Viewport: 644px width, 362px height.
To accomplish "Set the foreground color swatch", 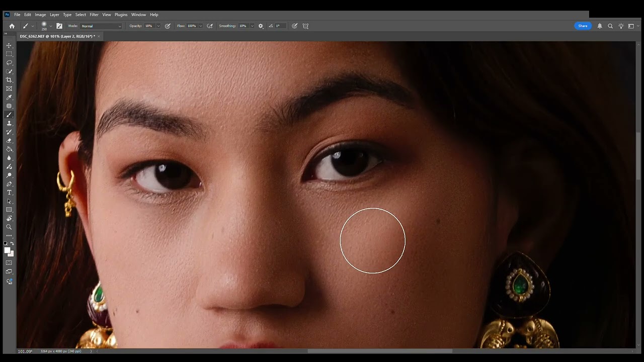I will point(7,250).
